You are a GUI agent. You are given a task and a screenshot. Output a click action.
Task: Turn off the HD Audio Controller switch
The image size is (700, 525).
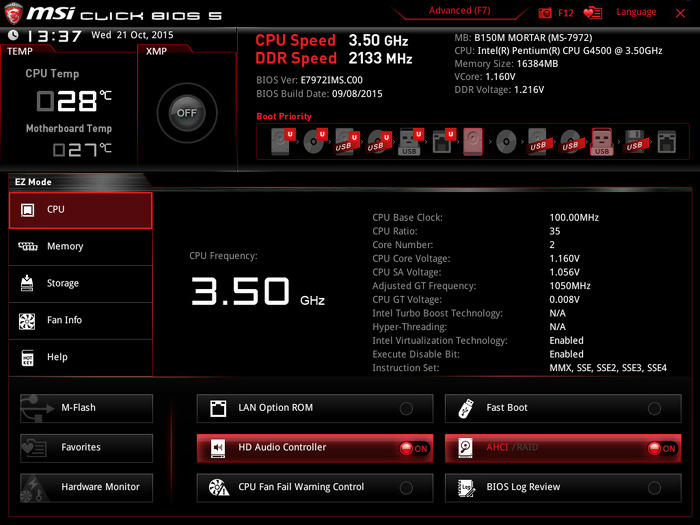click(414, 448)
